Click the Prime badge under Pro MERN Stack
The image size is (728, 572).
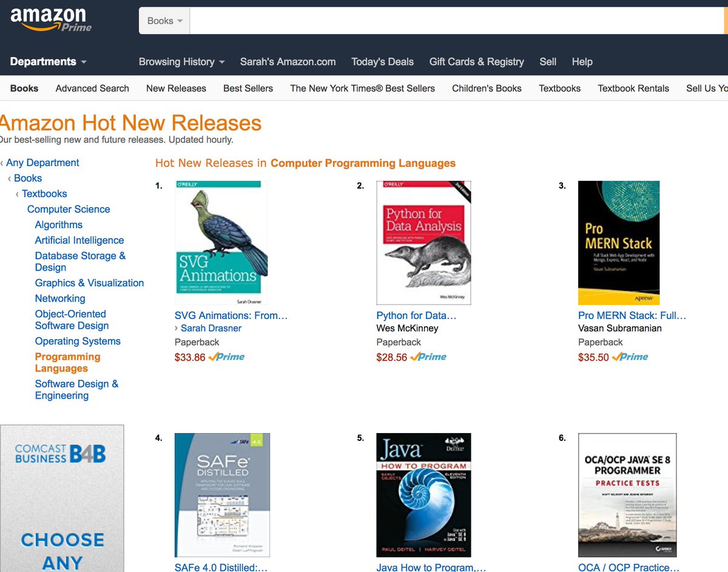[629, 357]
